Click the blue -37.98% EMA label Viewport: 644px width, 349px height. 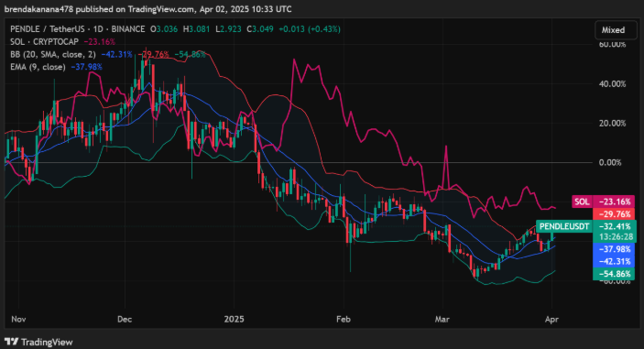click(x=615, y=249)
